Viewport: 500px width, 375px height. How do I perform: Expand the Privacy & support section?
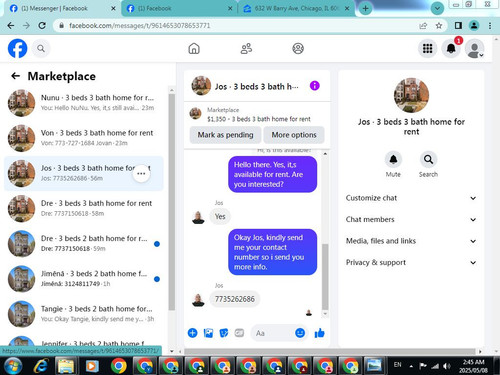tap(411, 262)
